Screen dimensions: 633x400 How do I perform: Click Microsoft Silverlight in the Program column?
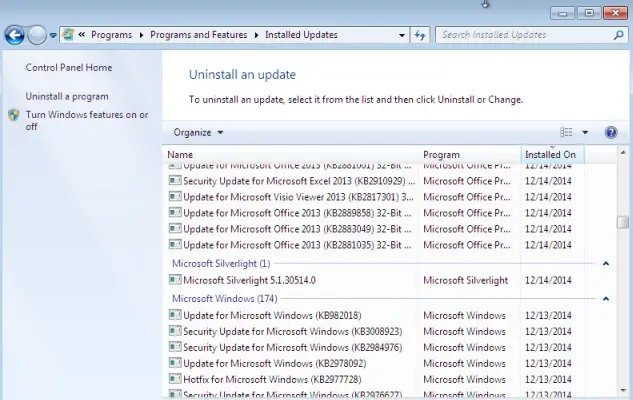[x=465, y=280]
